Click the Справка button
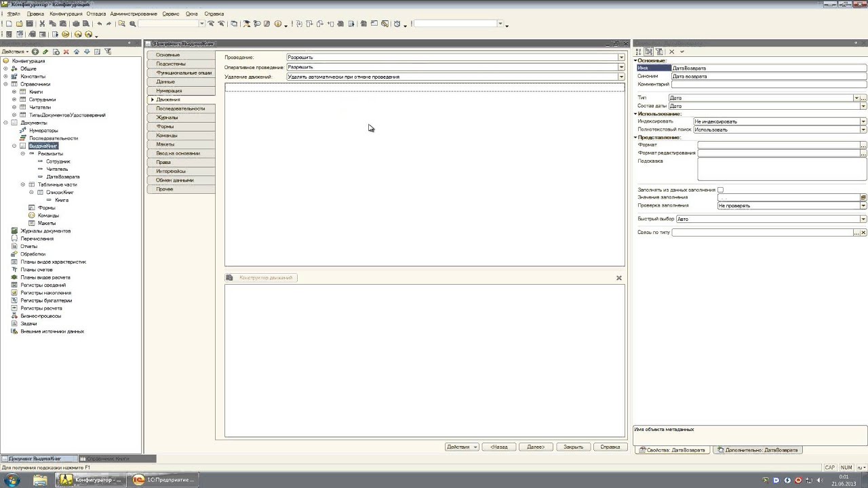 tap(610, 447)
